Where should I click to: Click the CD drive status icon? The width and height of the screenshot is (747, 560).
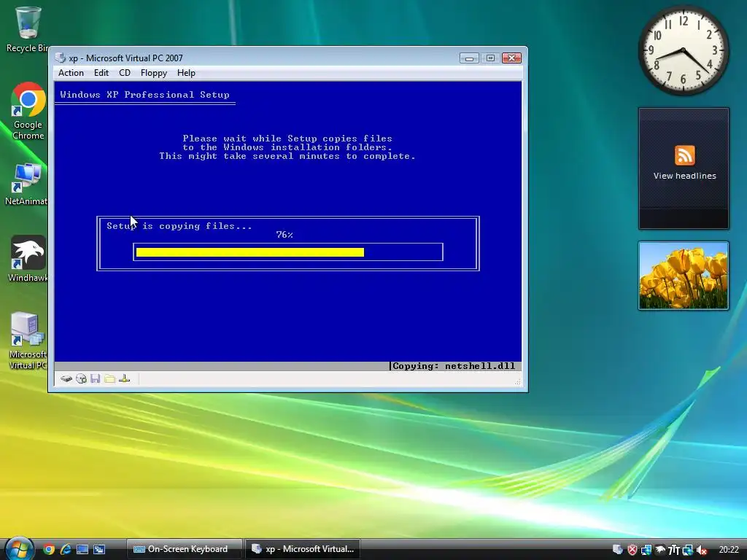tap(81, 378)
